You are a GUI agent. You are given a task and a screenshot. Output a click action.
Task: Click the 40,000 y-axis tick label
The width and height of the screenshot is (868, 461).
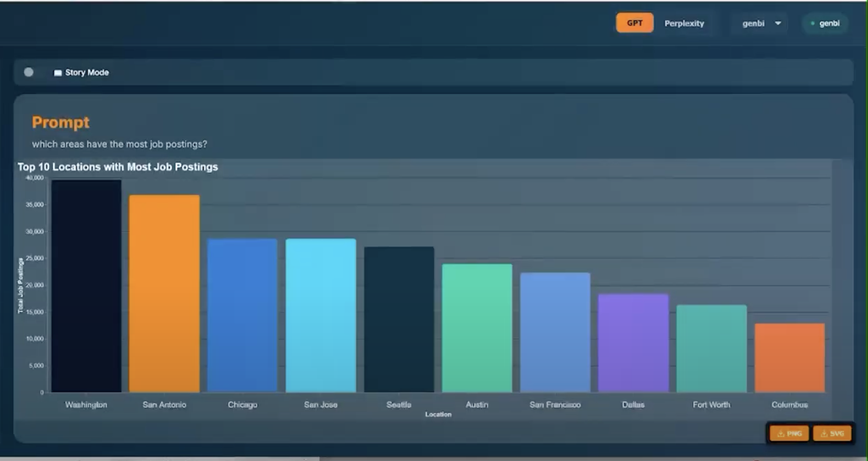(35, 178)
